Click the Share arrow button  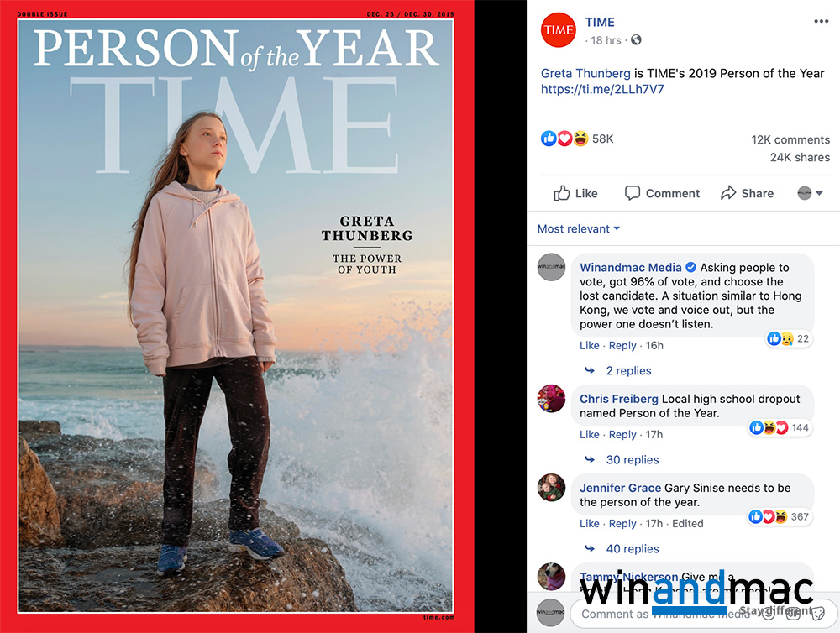point(747,193)
